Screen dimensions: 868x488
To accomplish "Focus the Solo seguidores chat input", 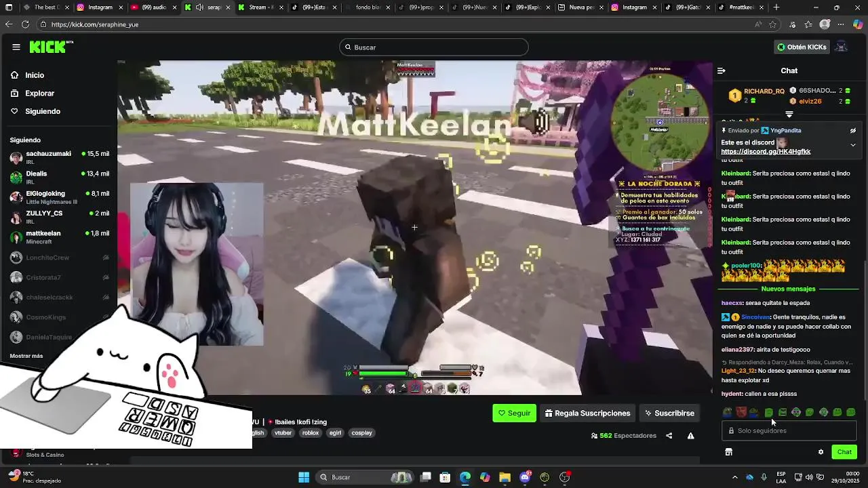I will point(789,430).
